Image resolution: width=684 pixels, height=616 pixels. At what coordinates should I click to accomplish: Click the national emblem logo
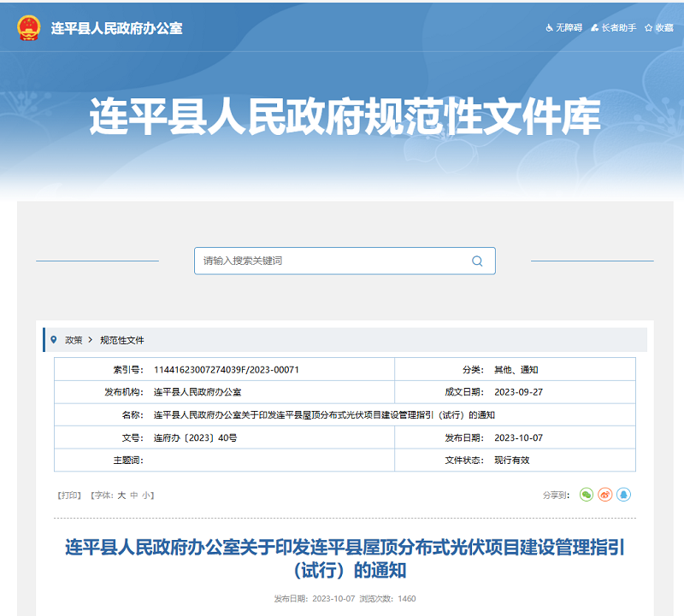pos(28,27)
